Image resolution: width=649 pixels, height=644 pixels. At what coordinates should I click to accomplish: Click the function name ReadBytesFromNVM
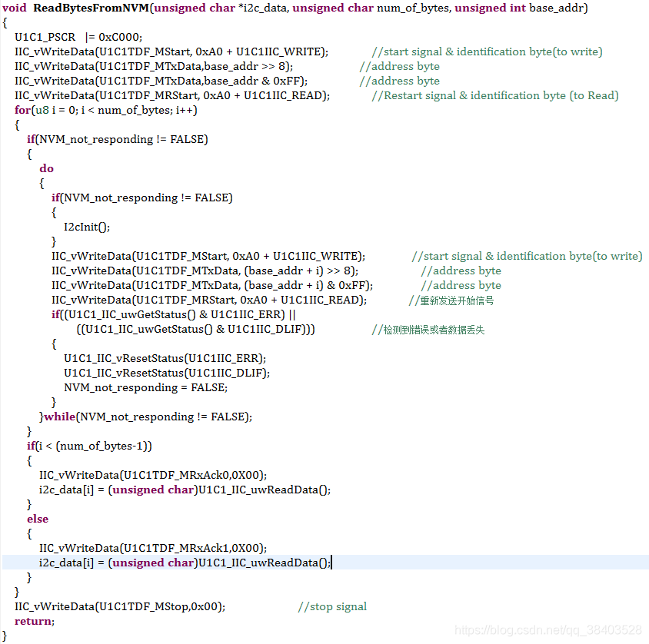(91, 8)
